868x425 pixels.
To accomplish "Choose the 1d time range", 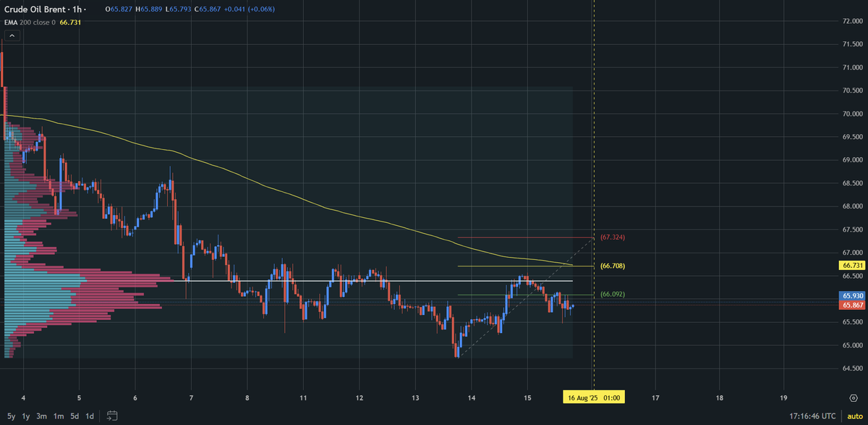I will pos(90,416).
